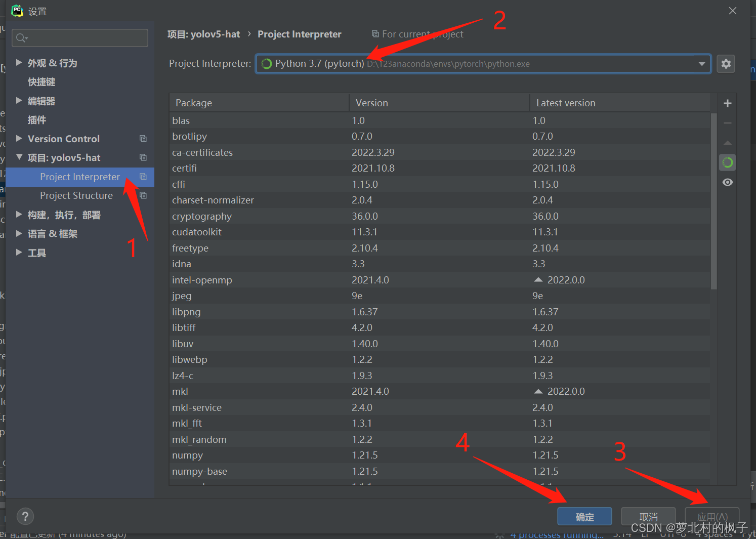This screenshot has height=539, width=756.
Task: Click copy icon beside 项目: yolov5-hat
Action: tap(143, 157)
